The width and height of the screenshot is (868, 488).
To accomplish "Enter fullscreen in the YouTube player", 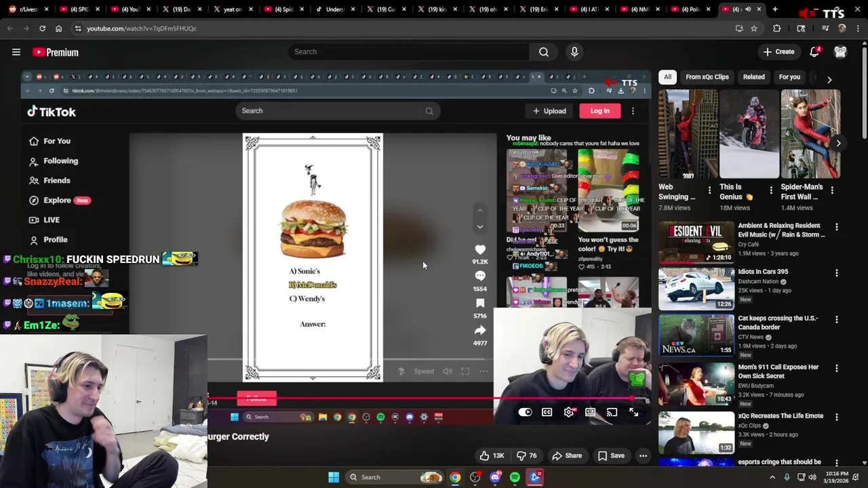I will click(x=633, y=412).
